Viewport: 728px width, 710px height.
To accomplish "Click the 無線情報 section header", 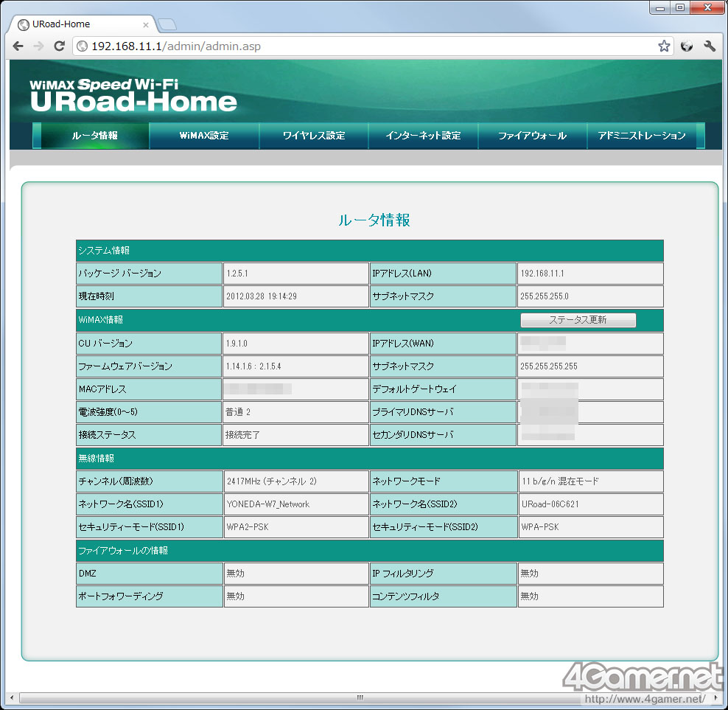I will pyautogui.click(x=370, y=458).
